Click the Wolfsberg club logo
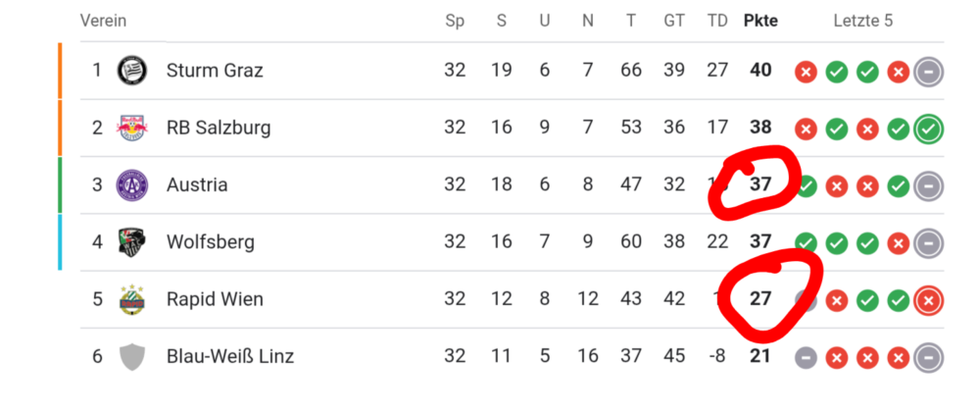Screen dimensions: 980x414 [x=130, y=242]
